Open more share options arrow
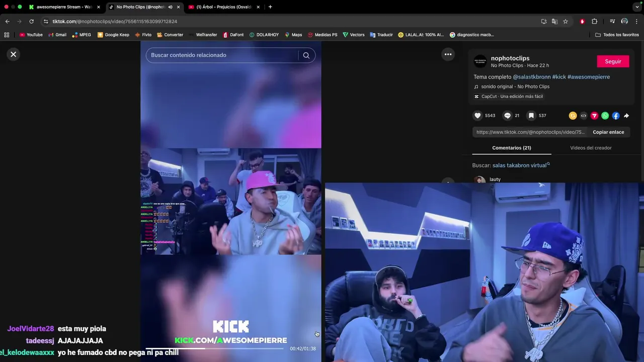 click(x=626, y=116)
